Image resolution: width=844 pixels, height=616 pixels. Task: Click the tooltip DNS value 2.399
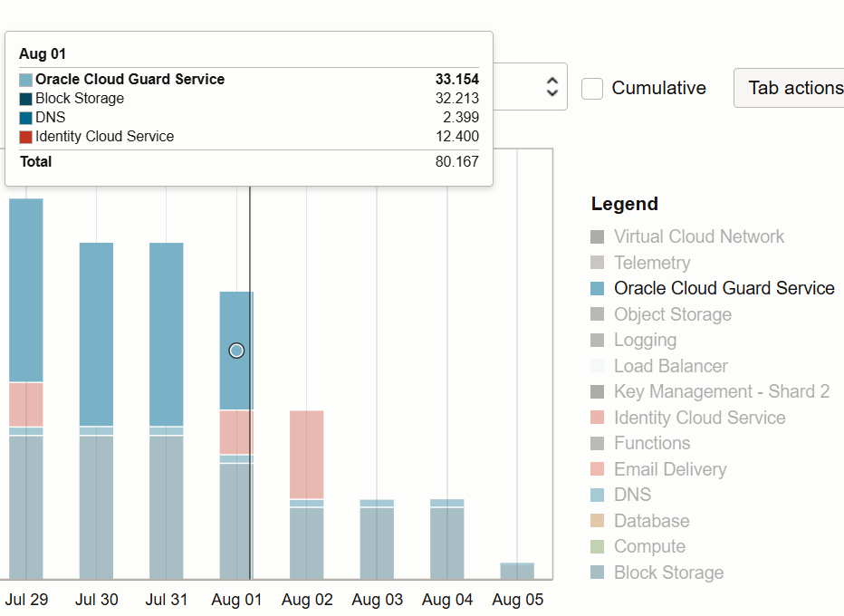click(461, 118)
